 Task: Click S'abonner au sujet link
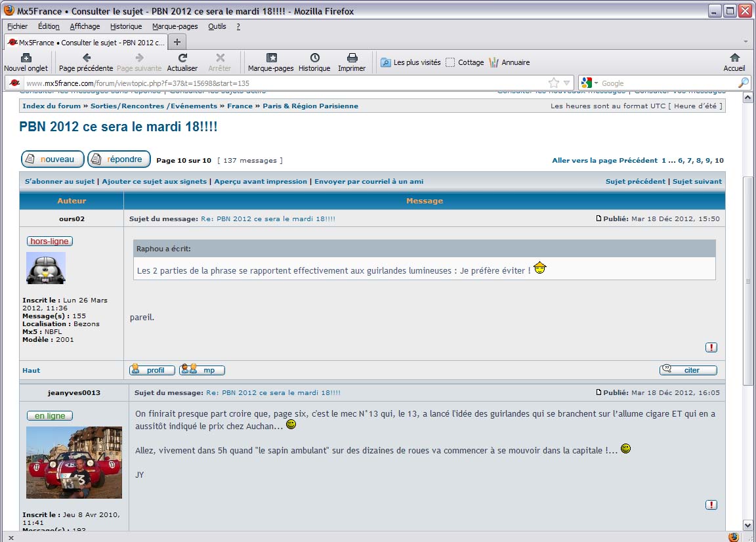[x=60, y=181]
